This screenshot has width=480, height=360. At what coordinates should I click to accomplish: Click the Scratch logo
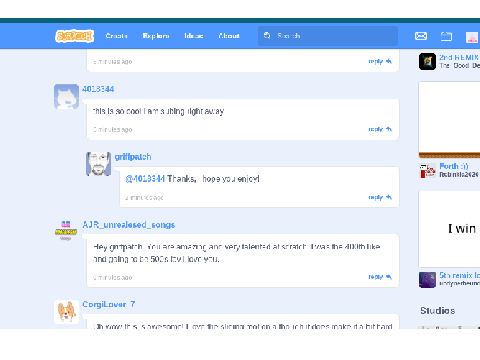[x=74, y=36]
